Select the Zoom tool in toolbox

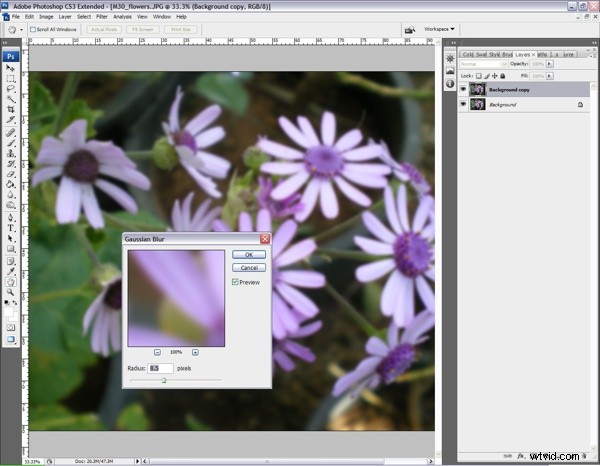10,292
